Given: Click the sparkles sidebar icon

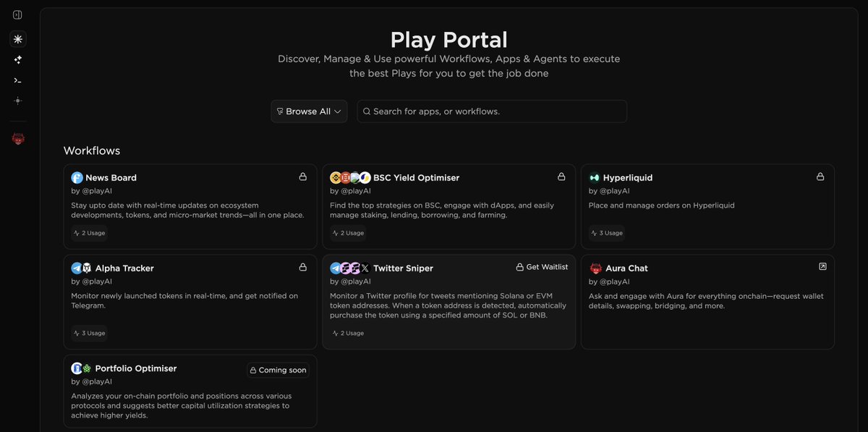Looking at the screenshot, I should tap(17, 59).
